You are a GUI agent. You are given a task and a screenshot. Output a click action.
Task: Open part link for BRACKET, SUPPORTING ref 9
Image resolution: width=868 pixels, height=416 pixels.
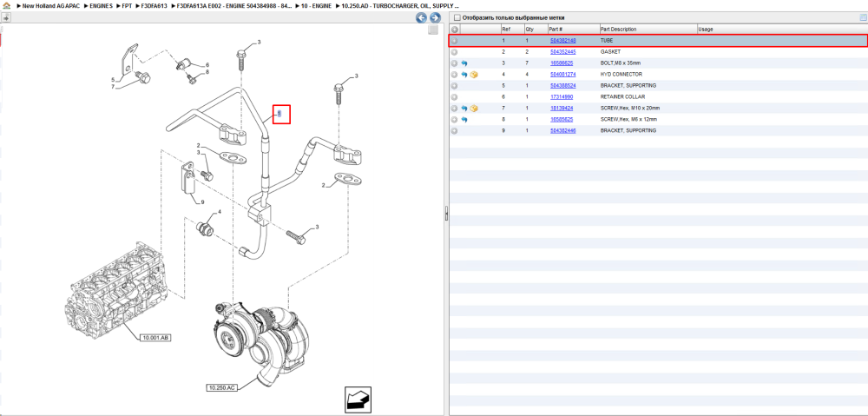(x=563, y=131)
